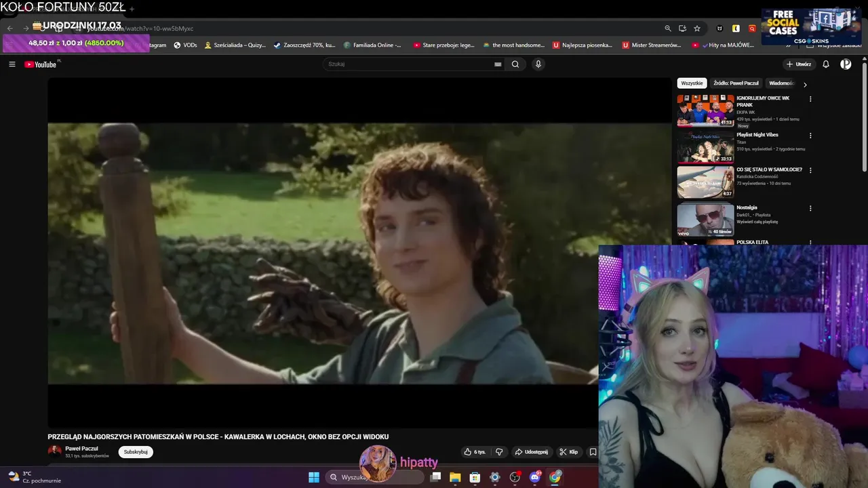Viewport: 868px width, 488px height.
Task: Click the install app icon in address bar
Action: tap(682, 28)
